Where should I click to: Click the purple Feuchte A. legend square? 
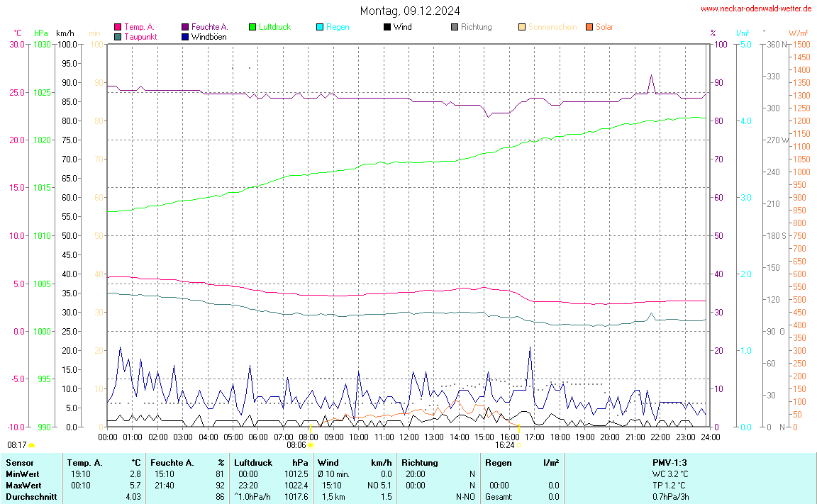[x=186, y=27]
